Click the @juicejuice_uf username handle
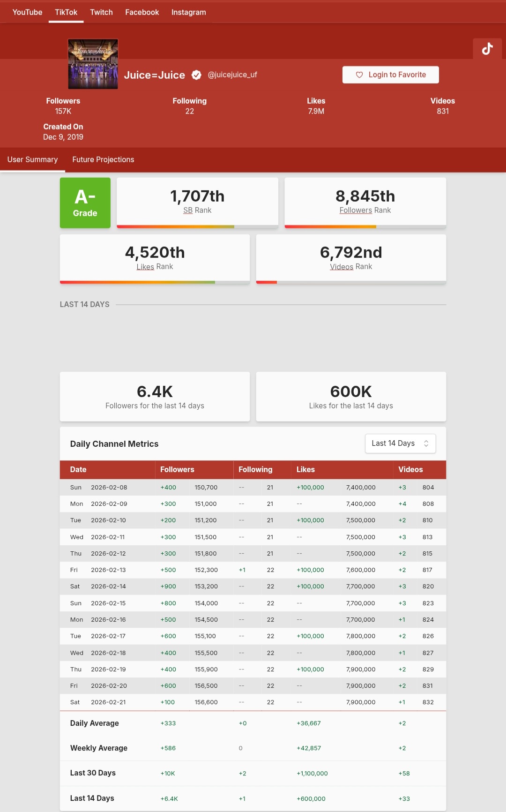 232,75
